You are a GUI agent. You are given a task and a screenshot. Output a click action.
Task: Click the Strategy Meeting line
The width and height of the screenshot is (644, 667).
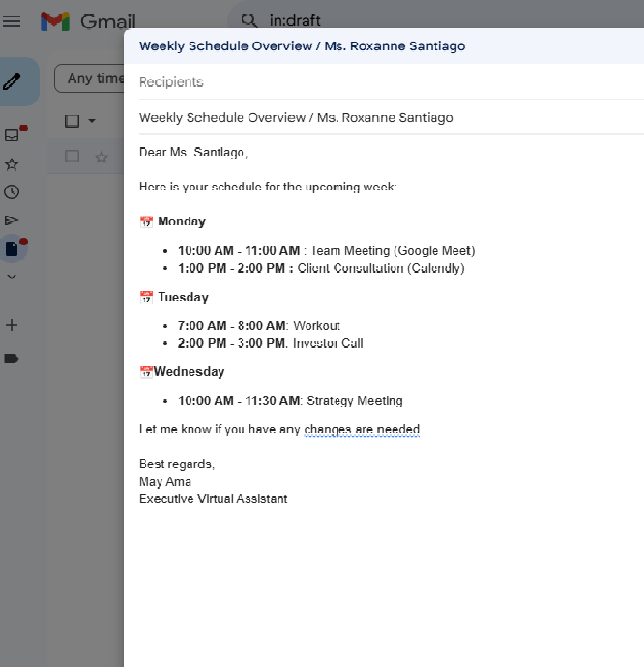coord(290,401)
